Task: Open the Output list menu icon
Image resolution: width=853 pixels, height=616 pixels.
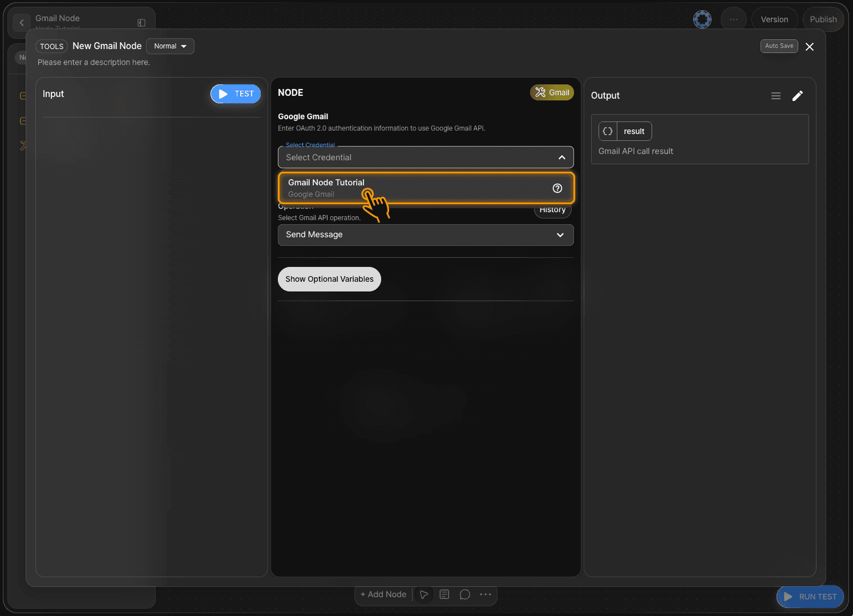Action: (776, 96)
